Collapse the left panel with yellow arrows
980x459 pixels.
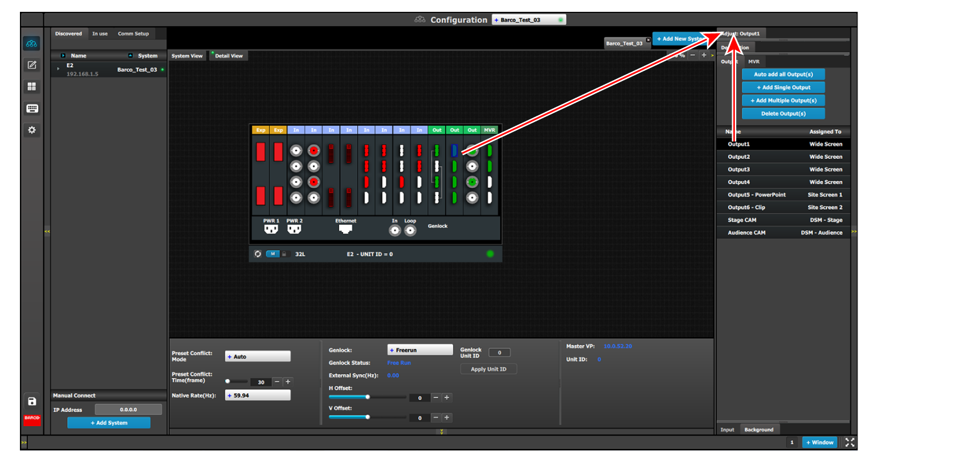tap(47, 231)
